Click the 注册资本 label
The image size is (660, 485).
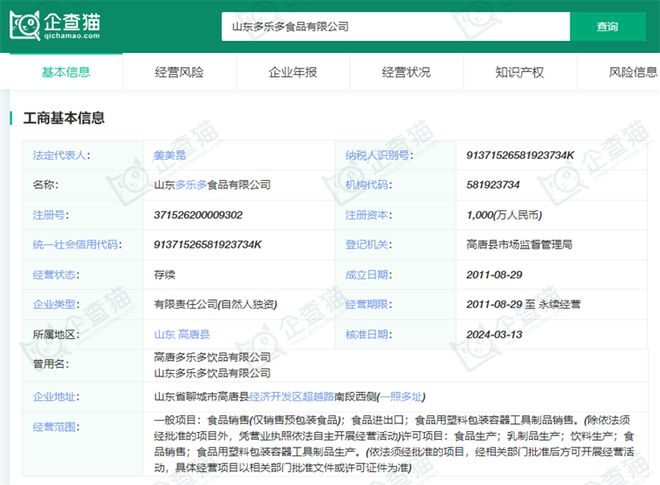point(368,215)
